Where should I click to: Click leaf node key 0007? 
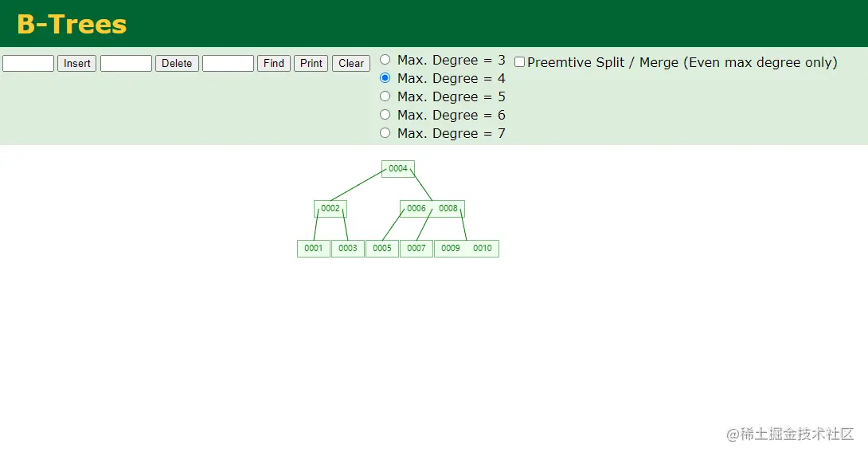coord(416,248)
